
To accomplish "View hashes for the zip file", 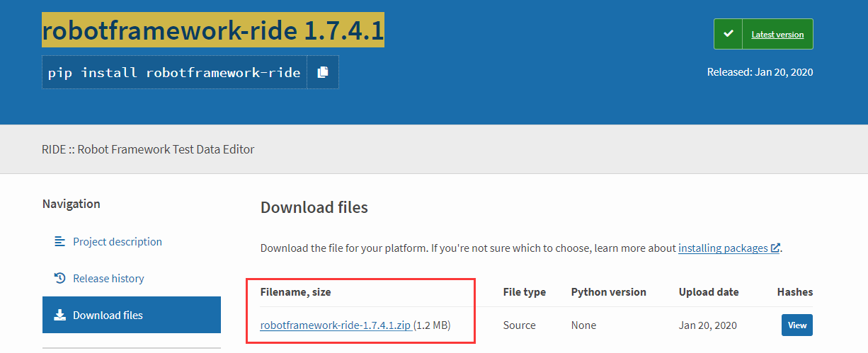I will tap(797, 325).
